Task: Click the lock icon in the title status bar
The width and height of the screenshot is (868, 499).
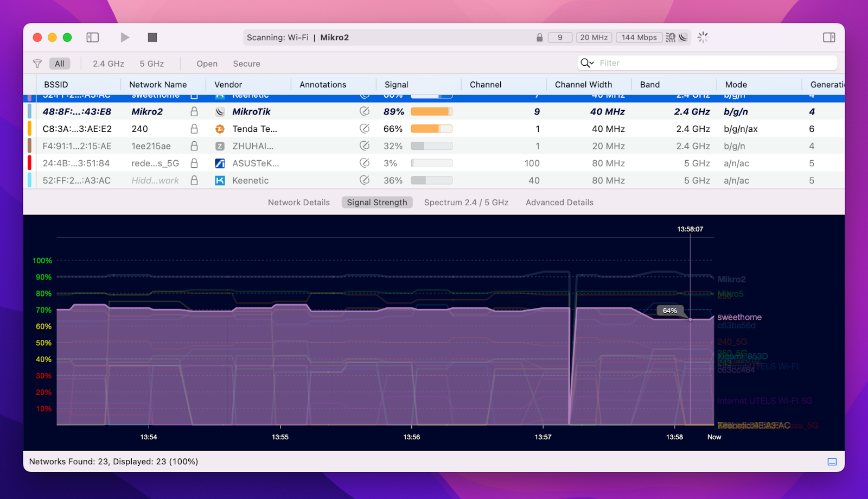Action: [539, 37]
